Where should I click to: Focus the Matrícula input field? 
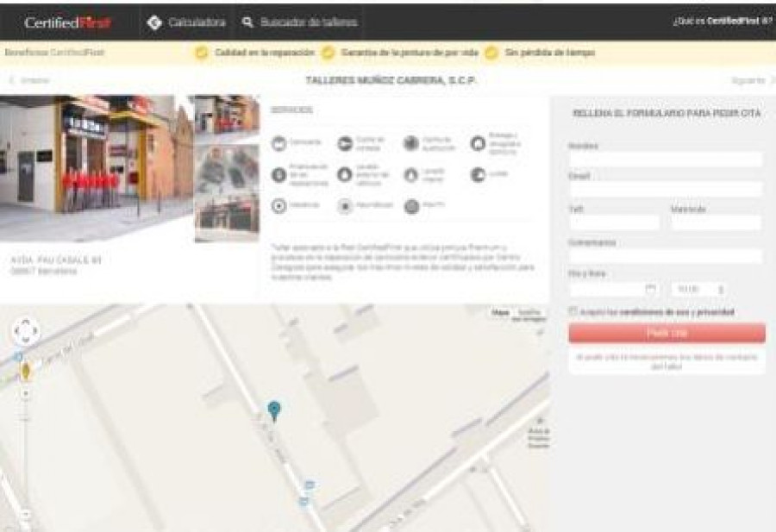[717, 222]
